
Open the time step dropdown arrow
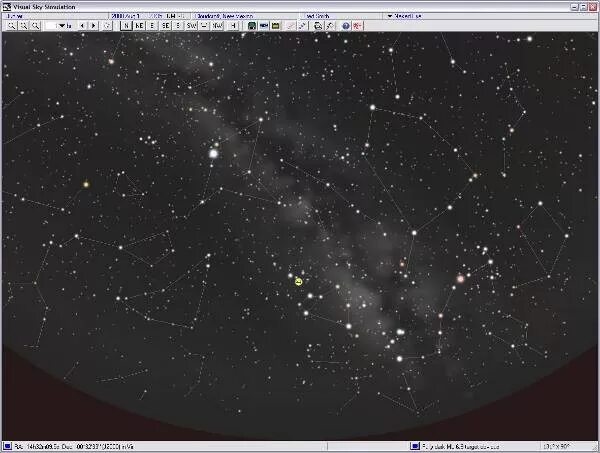pyautogui.click(x=62, y=26)
